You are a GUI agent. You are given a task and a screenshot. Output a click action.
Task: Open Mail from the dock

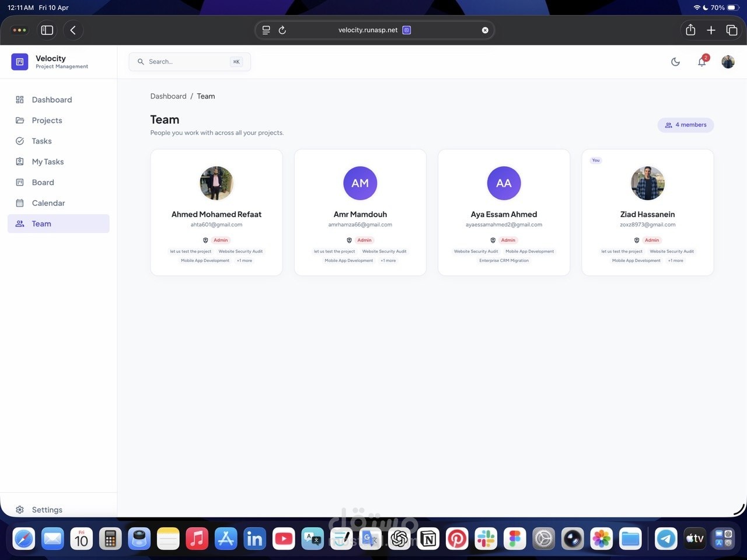point(53,538)
